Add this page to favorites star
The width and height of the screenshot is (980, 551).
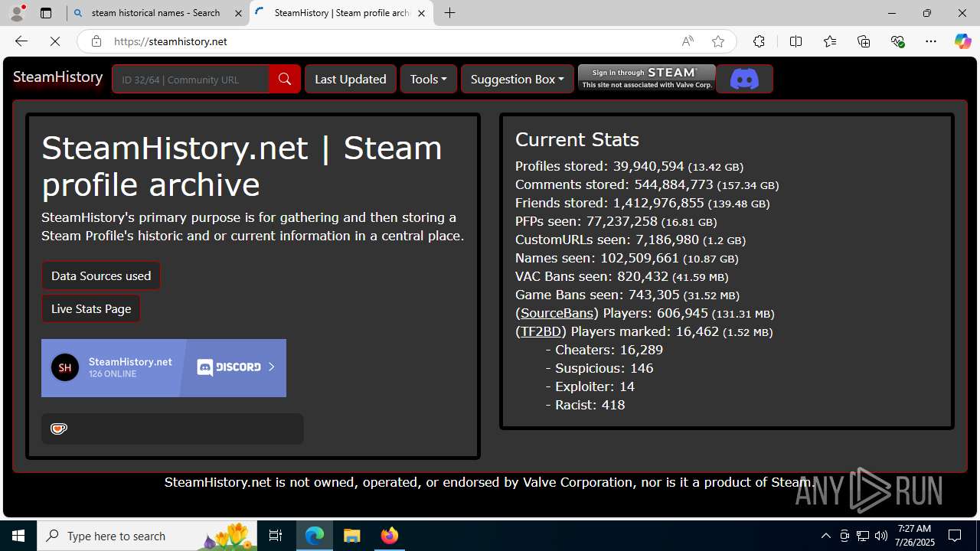pos(717,41)
